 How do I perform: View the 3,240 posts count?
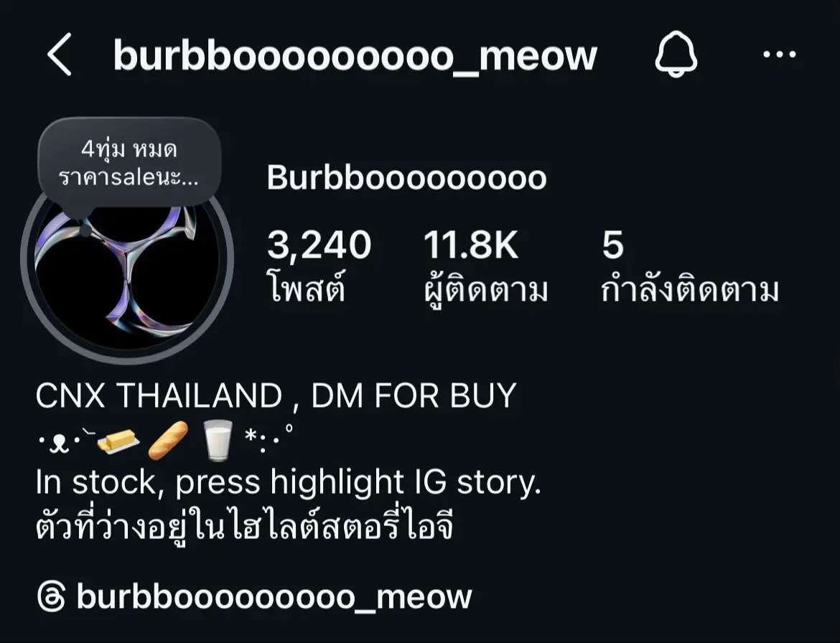(x=319, y=245)
